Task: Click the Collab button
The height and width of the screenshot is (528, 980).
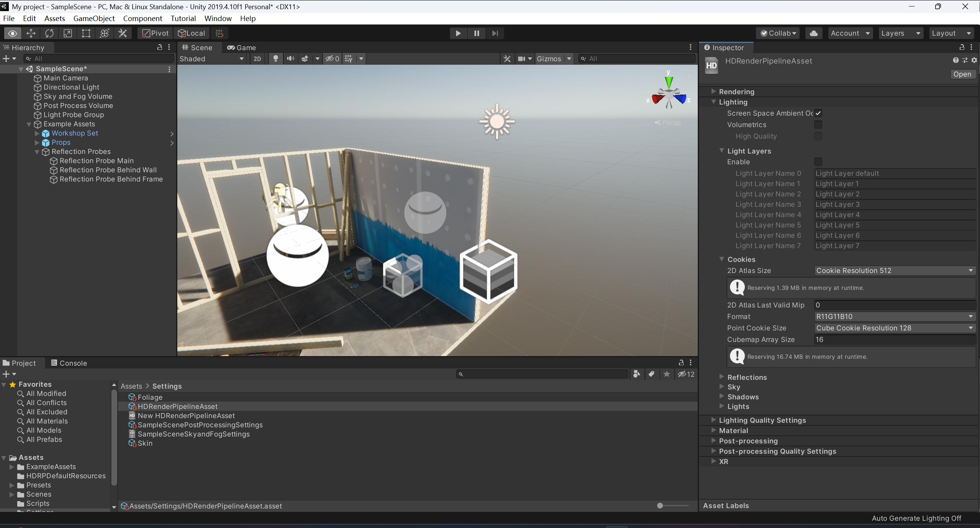Action: pyautogui.click(x=778, y=33)
